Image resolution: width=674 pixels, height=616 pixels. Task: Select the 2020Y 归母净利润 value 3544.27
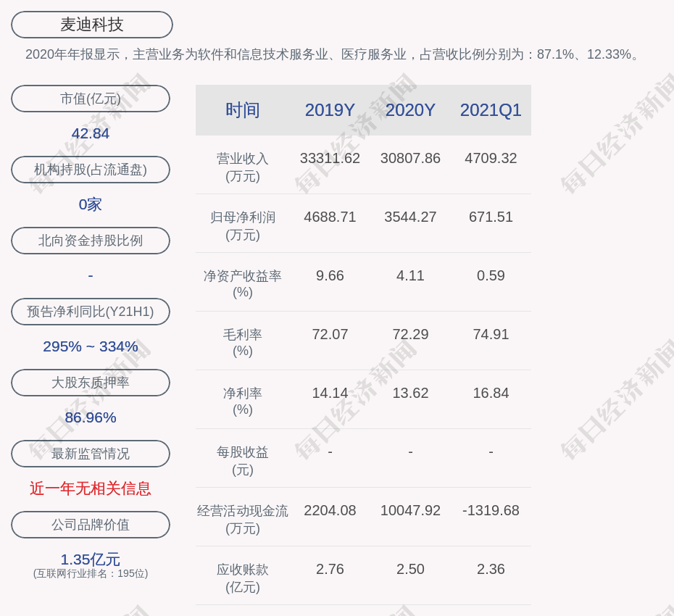click(x=410, y=217)
